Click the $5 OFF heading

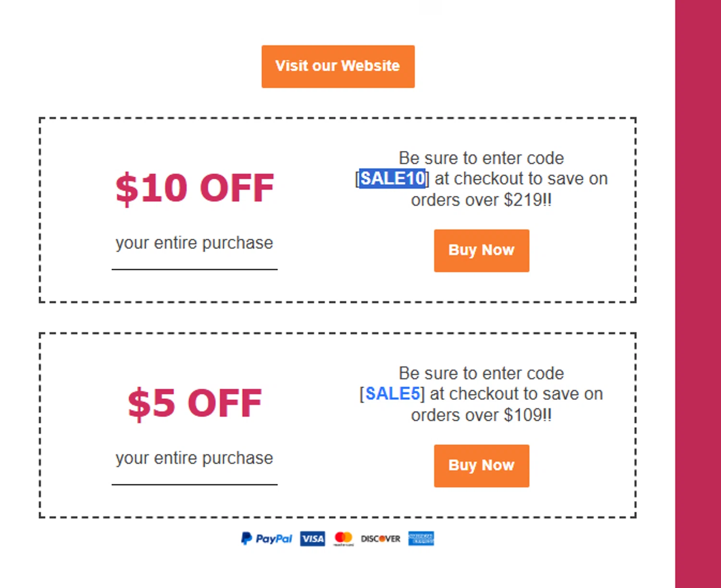click(195, 403)
